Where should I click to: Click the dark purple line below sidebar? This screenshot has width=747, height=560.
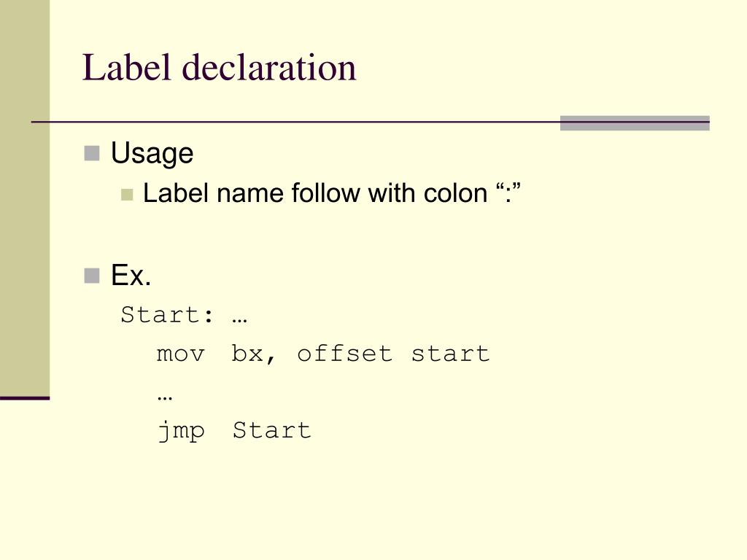(25, 398)
